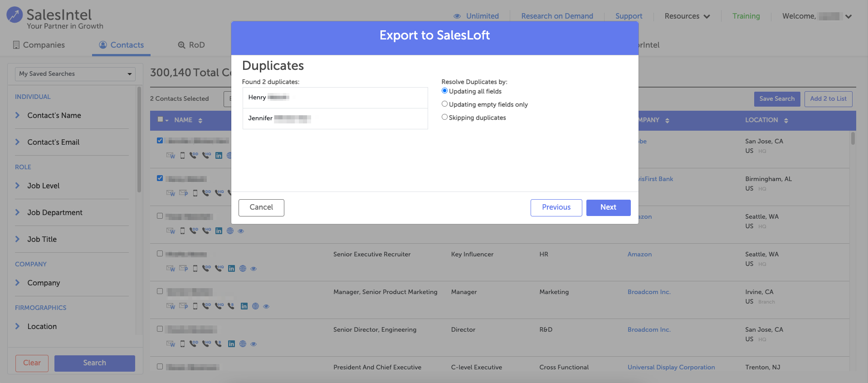Click Next button in export dialog

[x=608, y=207]
